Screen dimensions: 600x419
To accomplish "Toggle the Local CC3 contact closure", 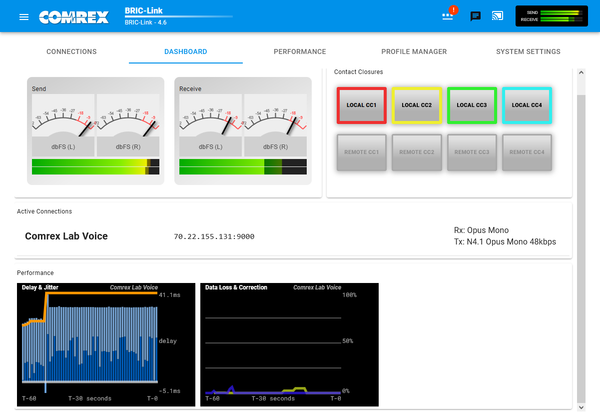I will click(472, 105).
